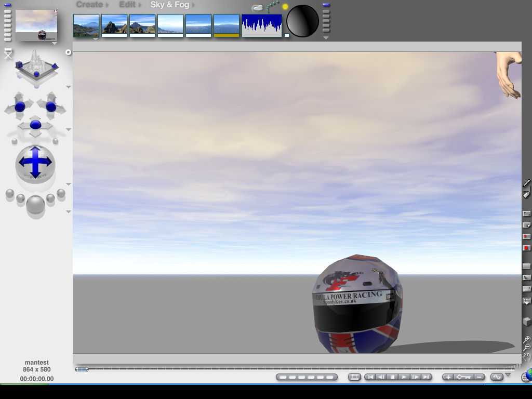Toggle textures with leftmost render sphere
This screenshot has width=532, height=399.
[10, 193]
